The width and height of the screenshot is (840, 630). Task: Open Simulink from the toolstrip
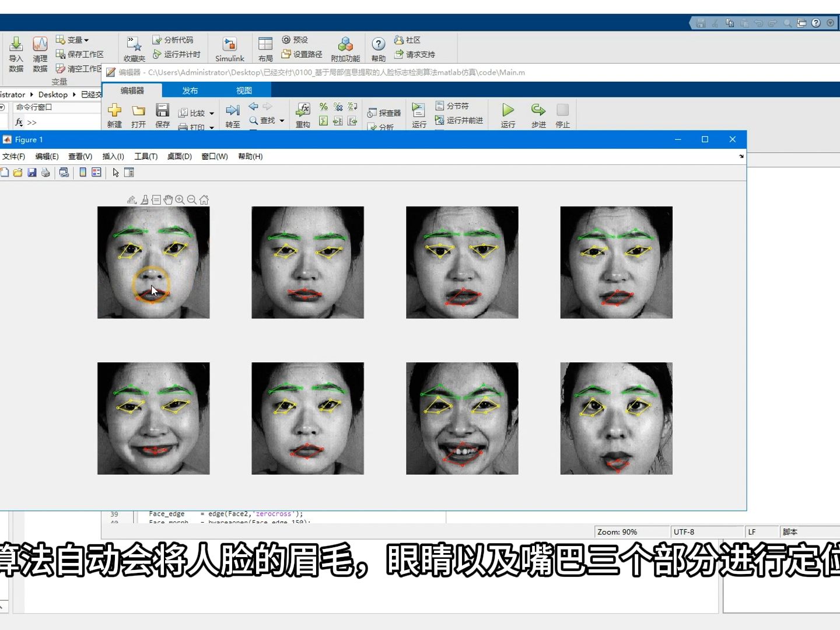pyautogui.click(x=229, y=48)
